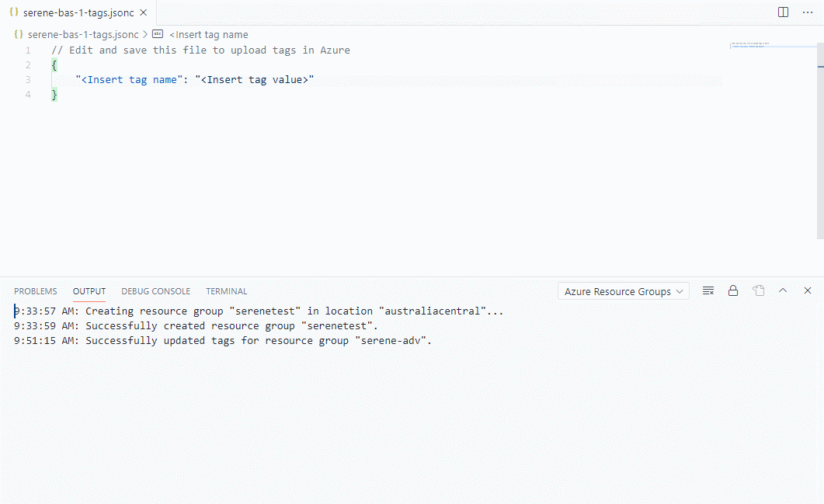
Task: Switch to the PROBLEMS tab
Action: pos(35,290)
